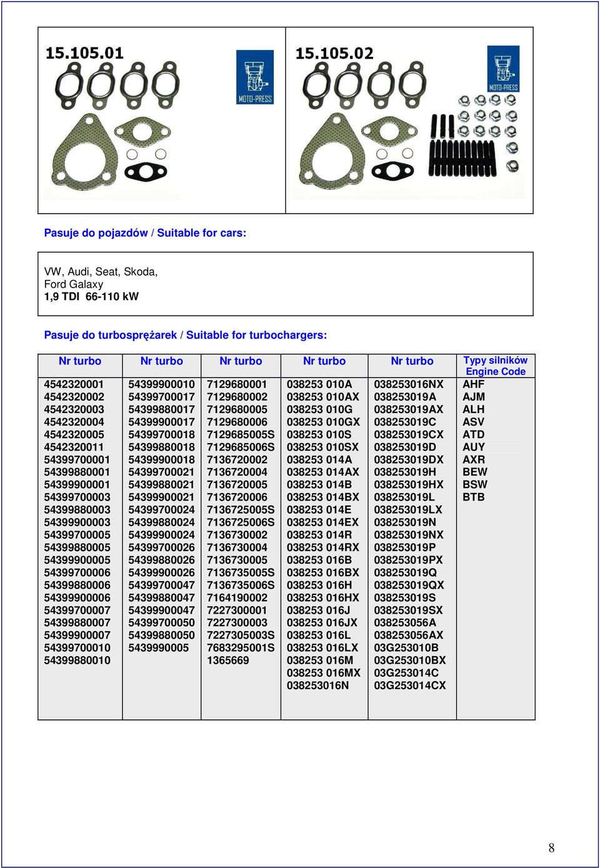Click turbo number 03G253010B
600x868 pixels.
406,647
